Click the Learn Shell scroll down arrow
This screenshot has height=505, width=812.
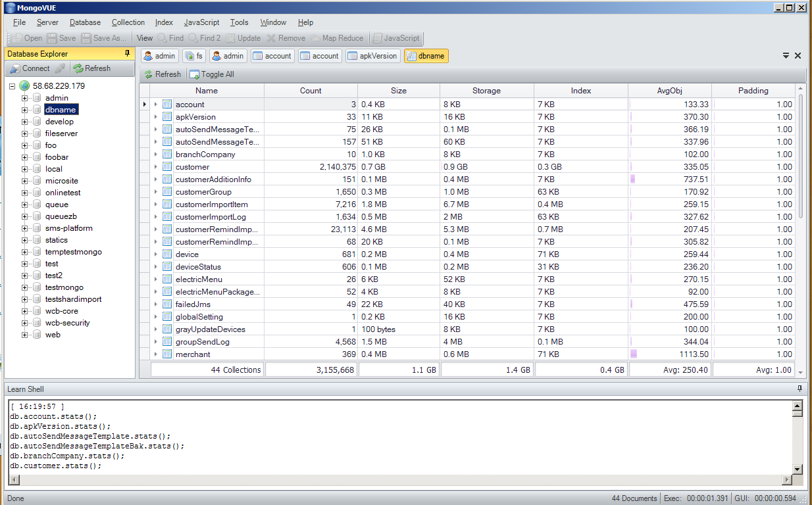pos(798,469)
